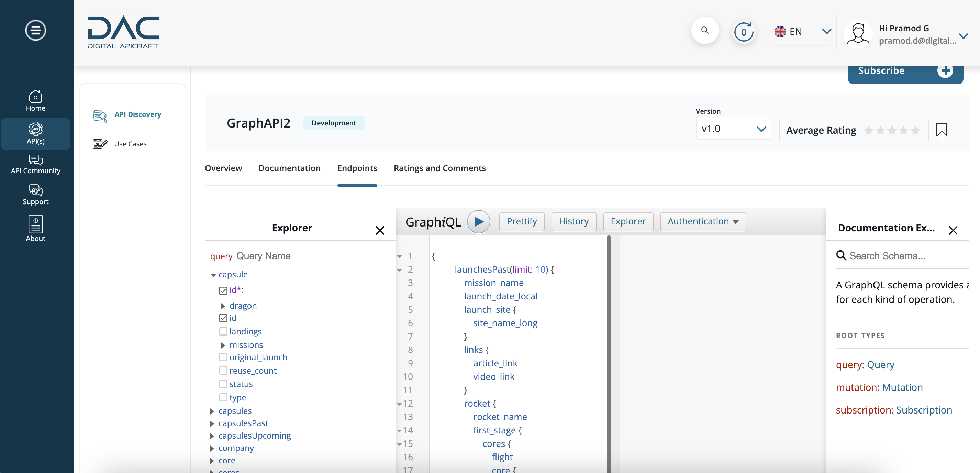Click the search icon in the top navbar
Viewport: 980px width, 473px height.
pos(705,30)
